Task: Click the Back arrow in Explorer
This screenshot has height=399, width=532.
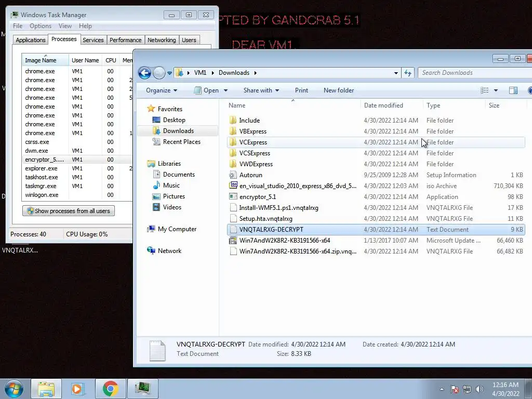Action: coord(144,73)
